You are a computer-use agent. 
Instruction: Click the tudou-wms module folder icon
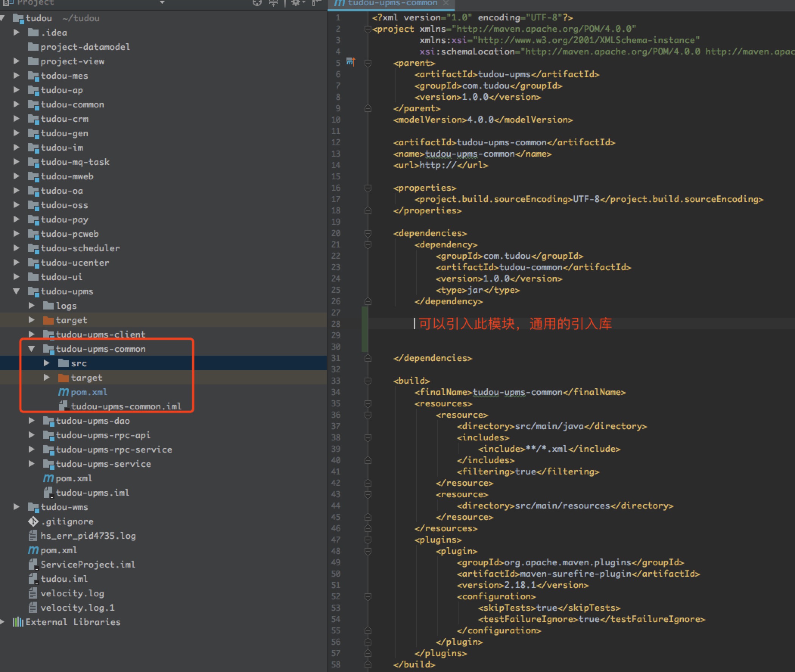tap(34, 507)
